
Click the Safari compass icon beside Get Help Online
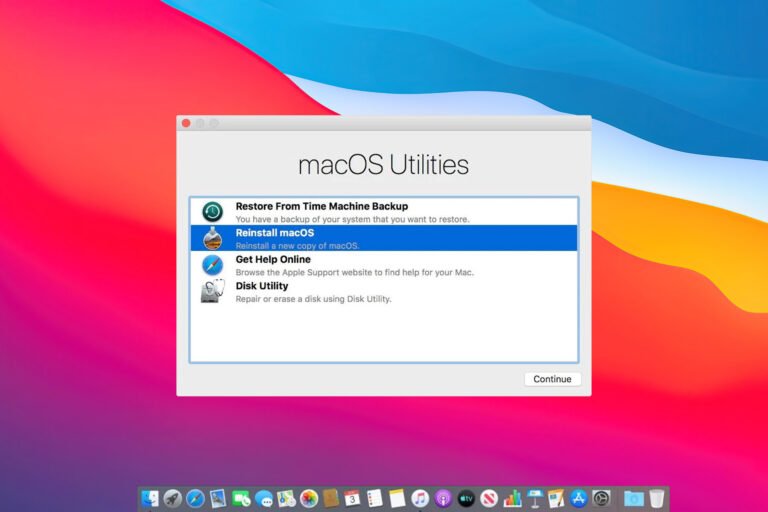(213, 265)
